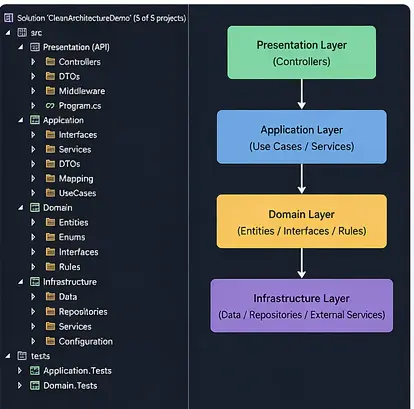
Task: Select the 'Data' folder label
Action: [x=68, y=297]
